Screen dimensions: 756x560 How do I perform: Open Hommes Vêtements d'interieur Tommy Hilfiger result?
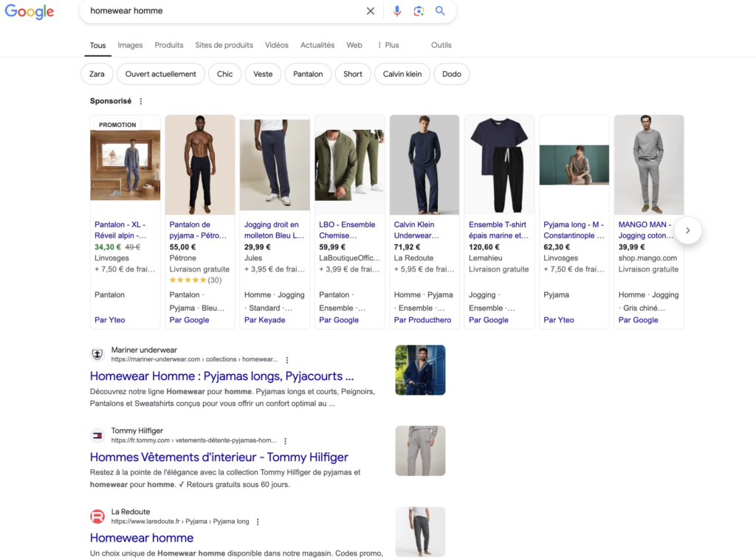click(219, 457)
